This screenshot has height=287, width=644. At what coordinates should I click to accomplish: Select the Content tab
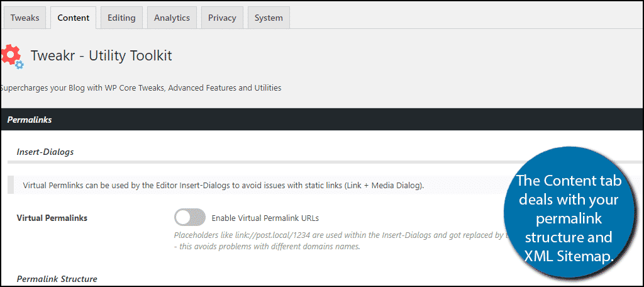click(x=73, y=18)
